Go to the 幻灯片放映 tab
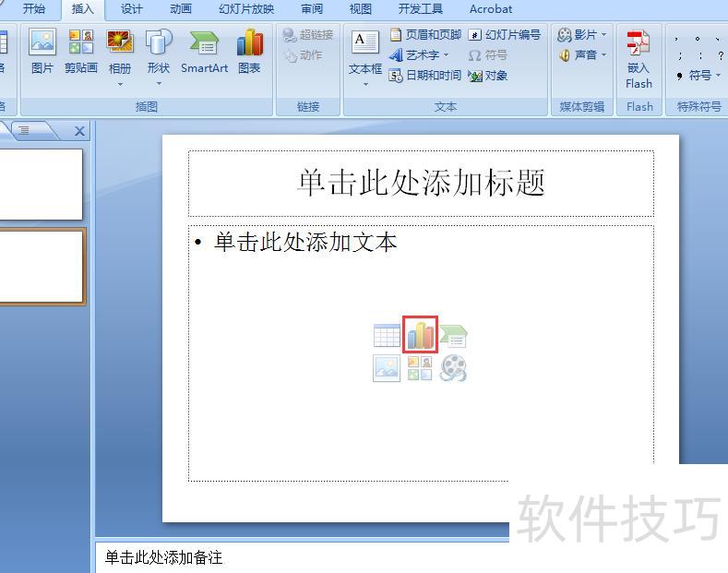Image resolution: width=728 pixels, height=573 pixels. pyautogui.click(x=246, y=9)
